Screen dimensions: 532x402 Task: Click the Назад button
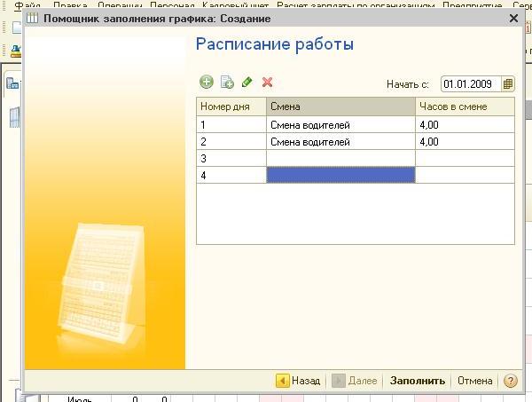(299, 381)
